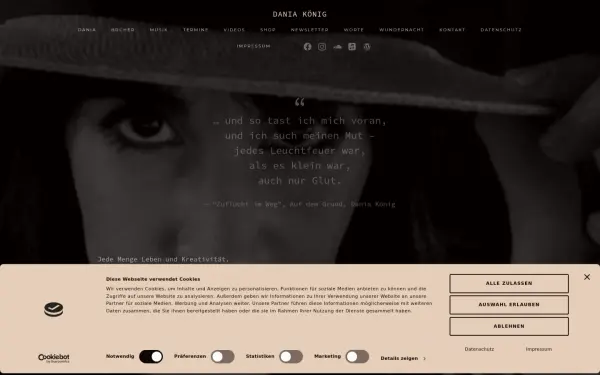600x375 pixels.
Task: Click the DANIA KÖNIG site title
Action: 300,15
